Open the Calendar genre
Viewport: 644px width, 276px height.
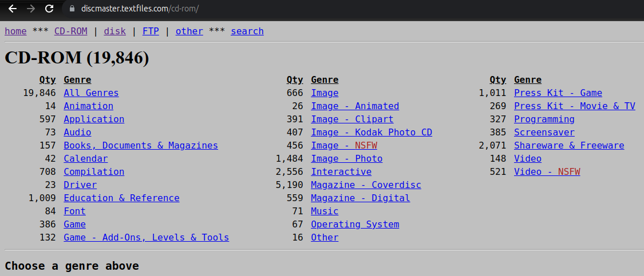[x=86, y=159]
